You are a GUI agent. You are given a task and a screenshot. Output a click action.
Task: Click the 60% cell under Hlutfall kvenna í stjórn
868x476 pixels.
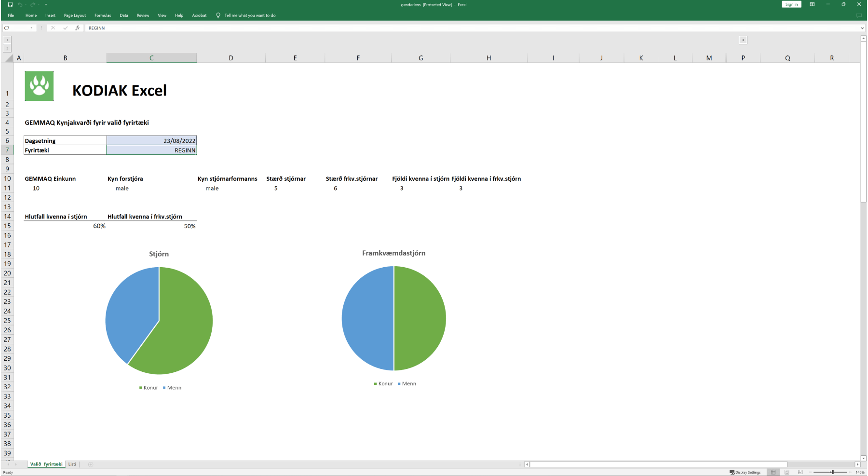pyautogui.click(x=65, y=226)
